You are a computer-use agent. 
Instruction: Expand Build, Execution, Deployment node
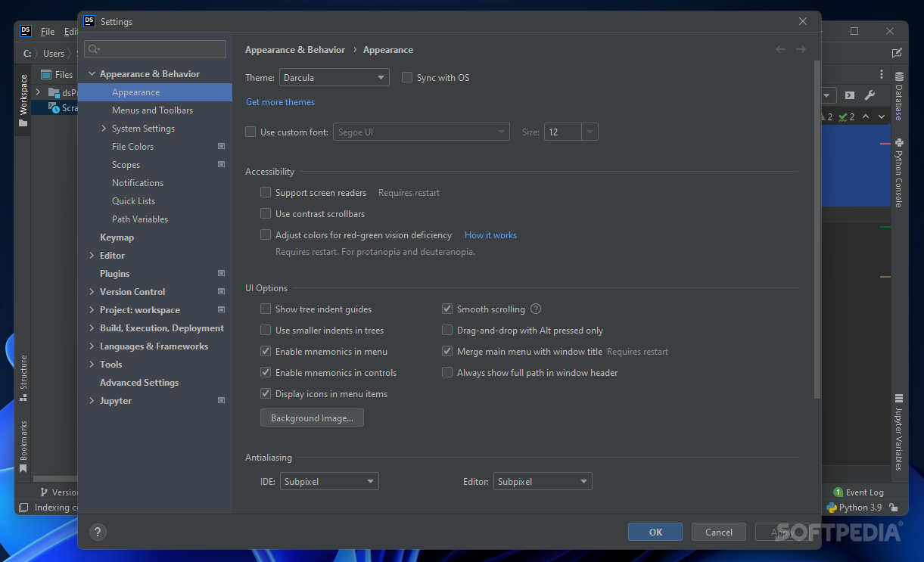pos(92,328)
